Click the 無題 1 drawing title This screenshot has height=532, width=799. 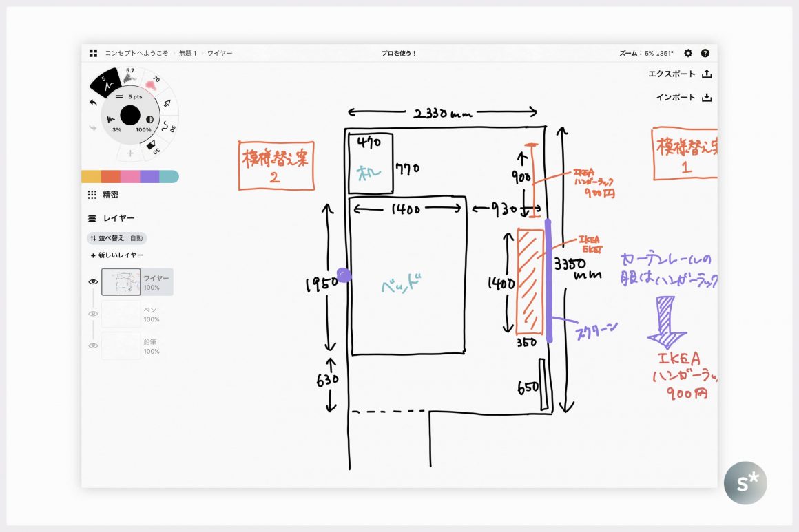tap(187, 53)
